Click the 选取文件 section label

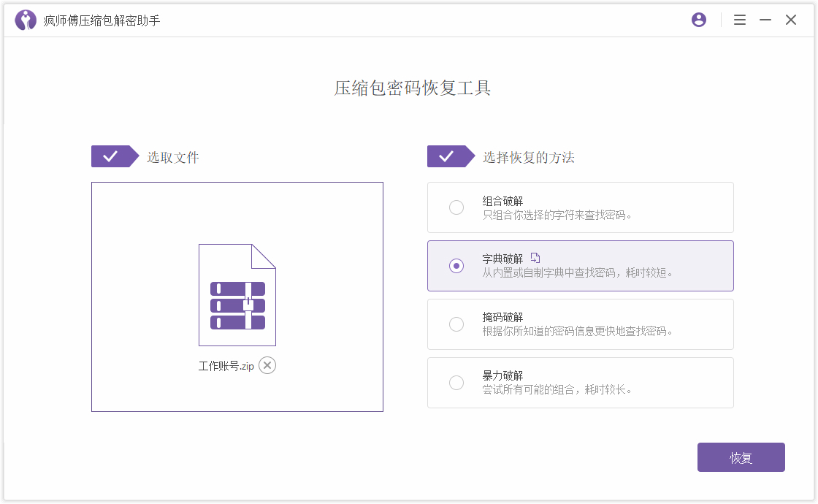(x=174, y=156)
